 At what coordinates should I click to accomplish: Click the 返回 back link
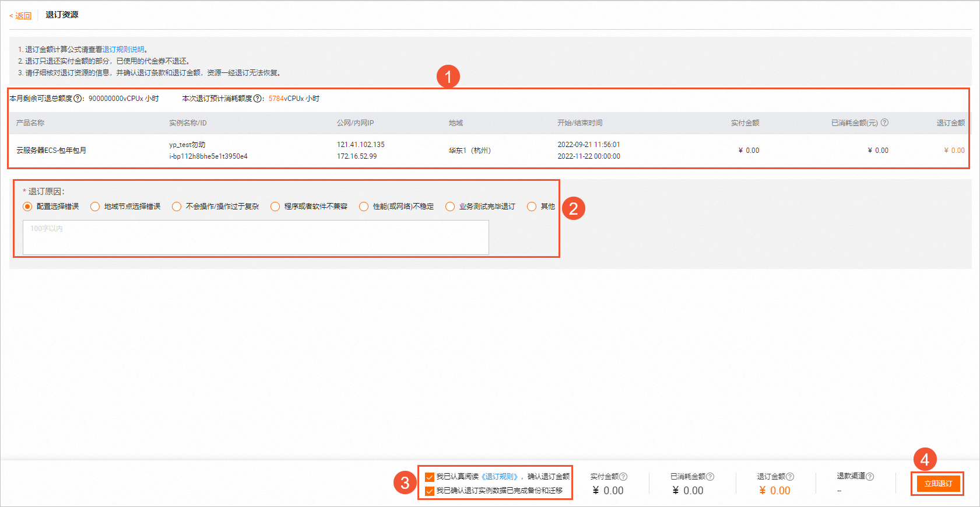point(20,16)
